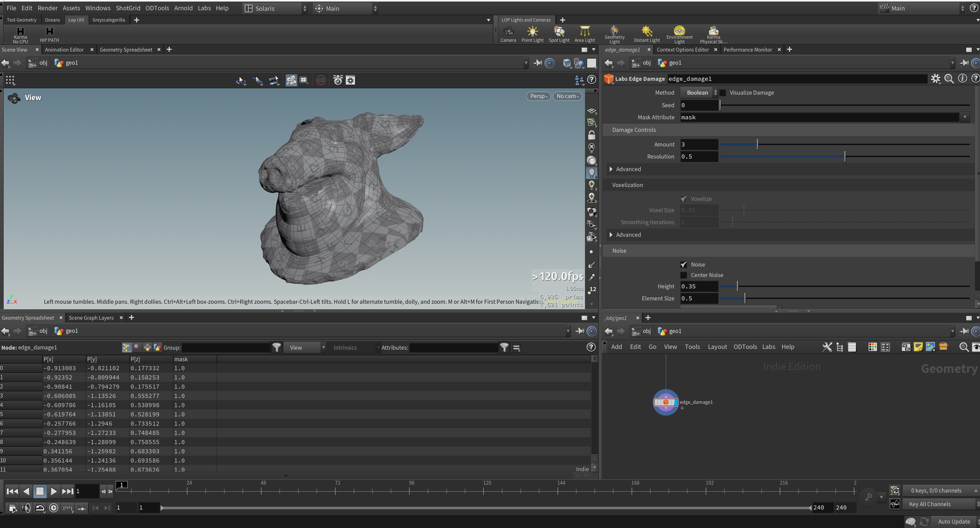Jump to first frame button
The image size is (980, 528).
pyautogui.click(x=12, y=491)
